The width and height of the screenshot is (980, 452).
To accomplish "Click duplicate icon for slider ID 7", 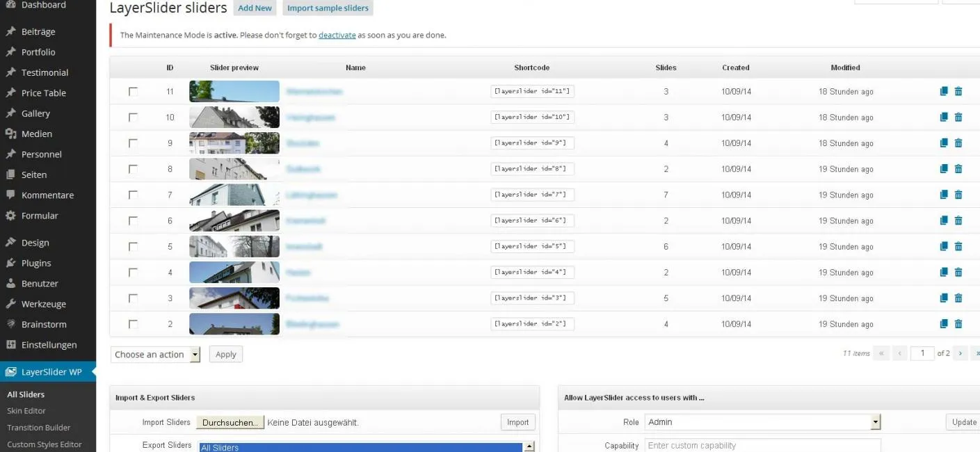I will pyautogui.click(x=944, y=195).
